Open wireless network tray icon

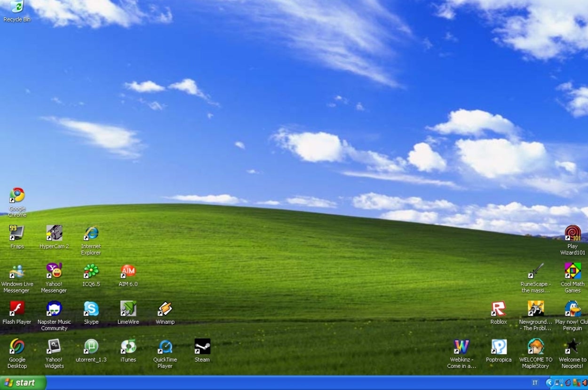[559, 382]
